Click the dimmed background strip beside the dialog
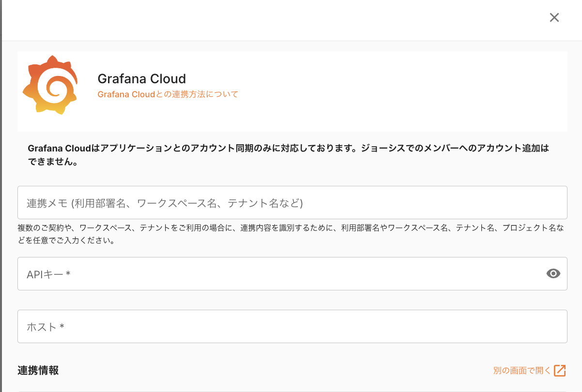582x392 pixels. (x=1, y=194)
